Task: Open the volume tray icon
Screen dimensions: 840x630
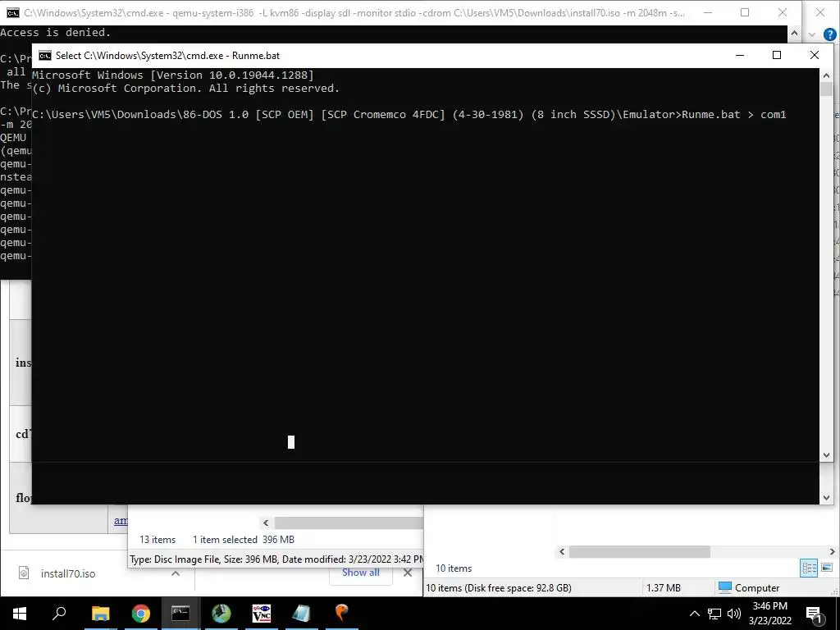Action: pos(734,614)
